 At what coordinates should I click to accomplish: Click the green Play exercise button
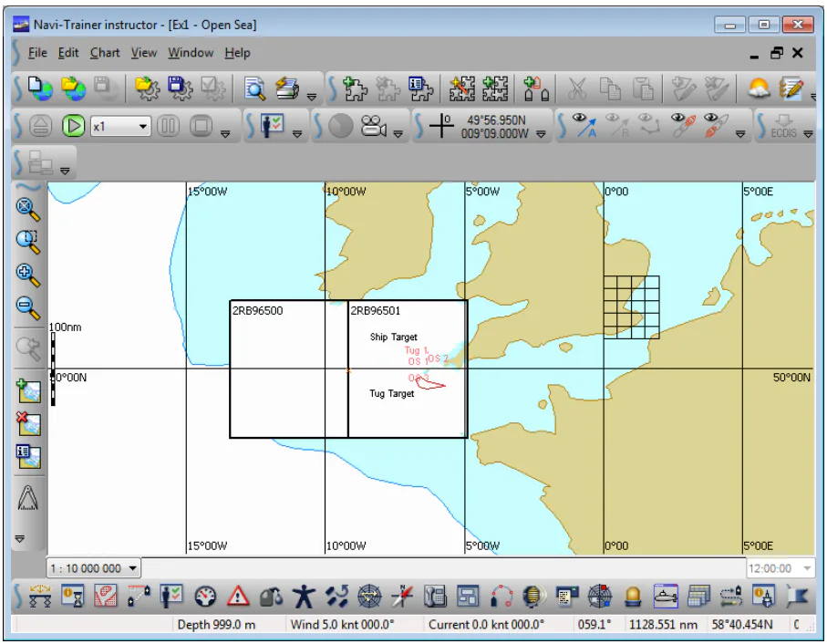(73, 127)
